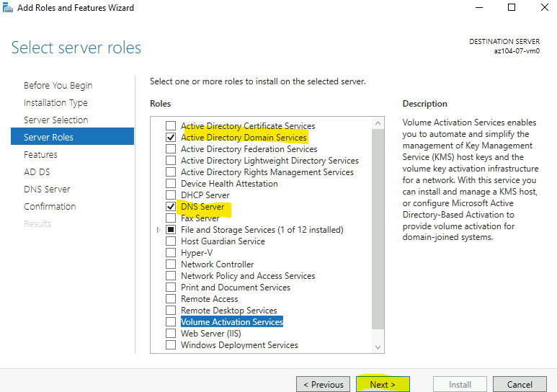557x392 pixels.
Task: Select Remote Access role label
Action: point(210,299)
